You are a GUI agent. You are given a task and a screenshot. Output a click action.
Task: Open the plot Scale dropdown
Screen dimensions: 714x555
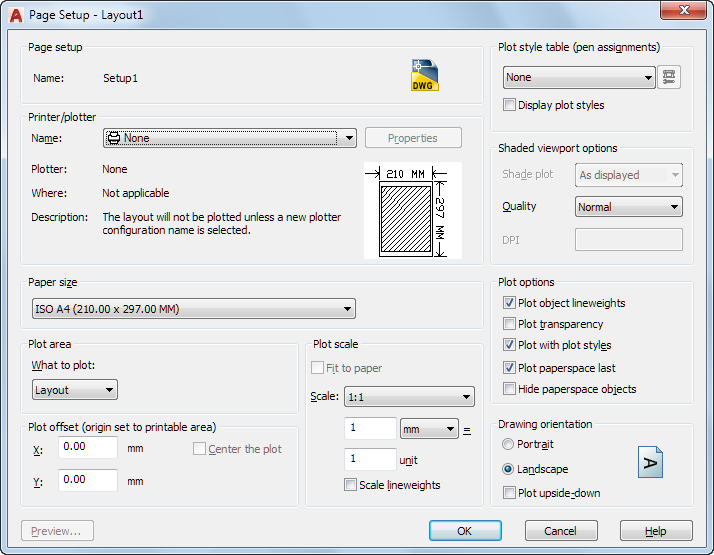tap(408, 397)
